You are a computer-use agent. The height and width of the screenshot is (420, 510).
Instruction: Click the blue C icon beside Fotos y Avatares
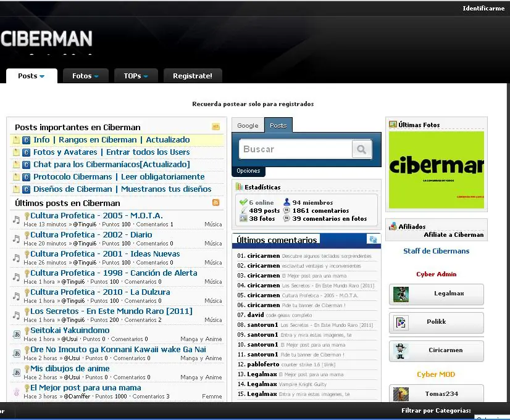[27, 153]
